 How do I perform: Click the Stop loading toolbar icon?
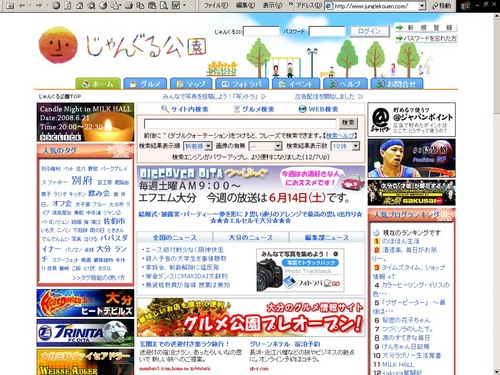(x=56, y=5)
